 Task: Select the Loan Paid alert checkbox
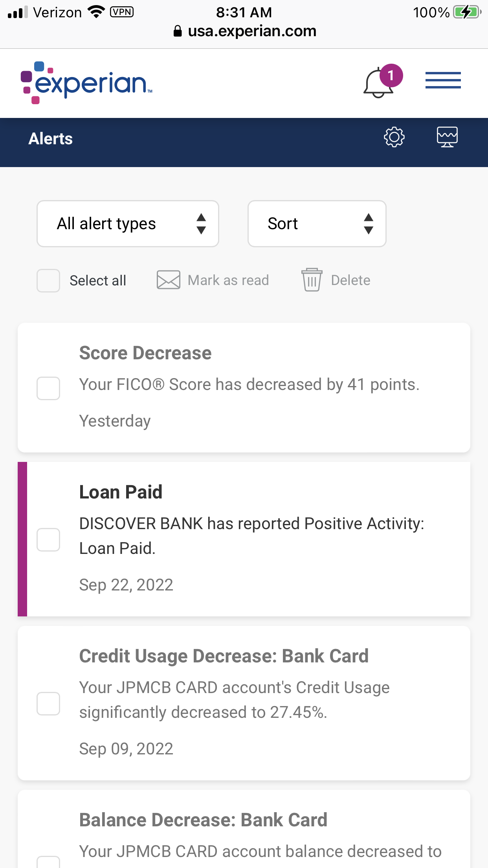[48, 540]
